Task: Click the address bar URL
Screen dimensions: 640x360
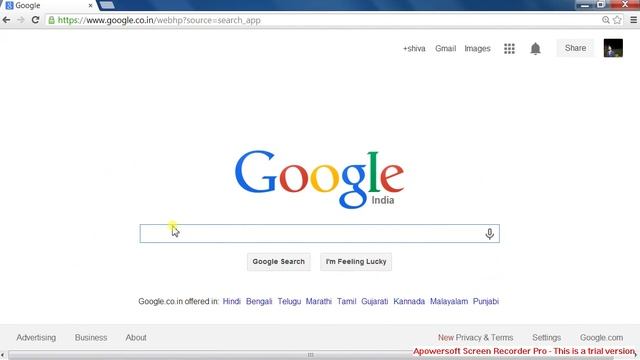Action: tap(159, 20)
